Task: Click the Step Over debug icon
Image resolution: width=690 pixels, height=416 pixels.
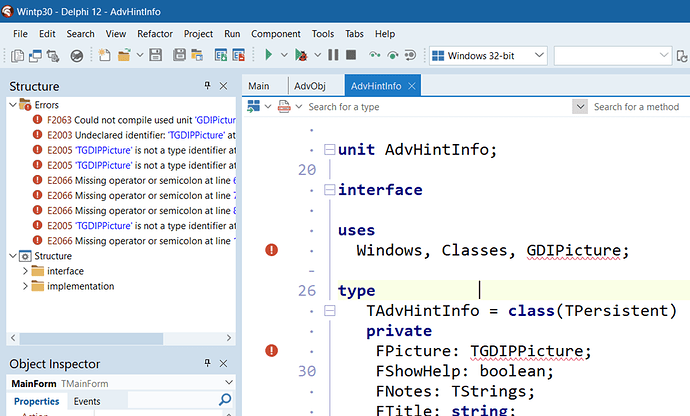Action: 393,55
